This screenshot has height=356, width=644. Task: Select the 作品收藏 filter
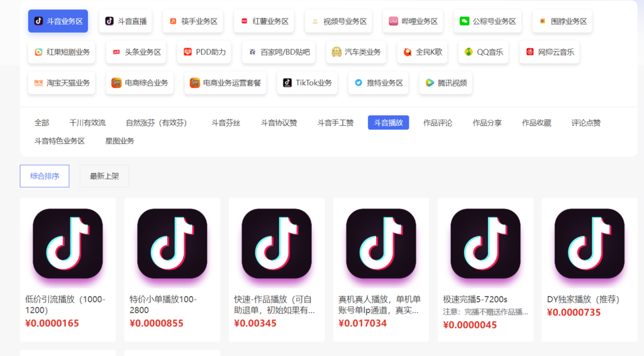click(536, 123)
